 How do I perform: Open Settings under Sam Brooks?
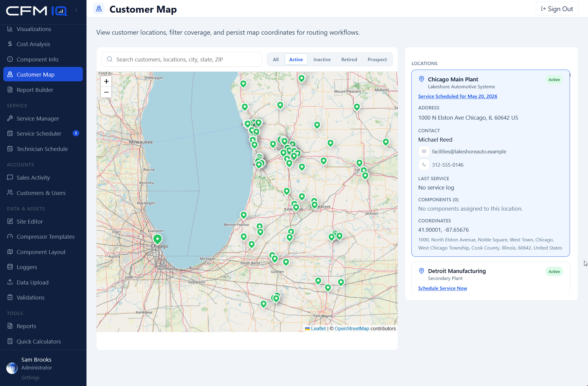coord(30,378)
